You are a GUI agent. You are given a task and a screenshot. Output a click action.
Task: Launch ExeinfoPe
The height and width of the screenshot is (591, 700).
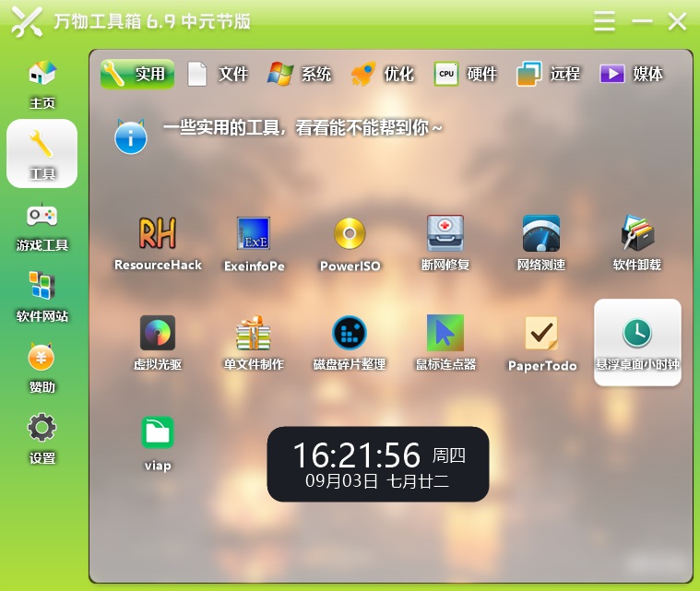click(x=254, y=243)
